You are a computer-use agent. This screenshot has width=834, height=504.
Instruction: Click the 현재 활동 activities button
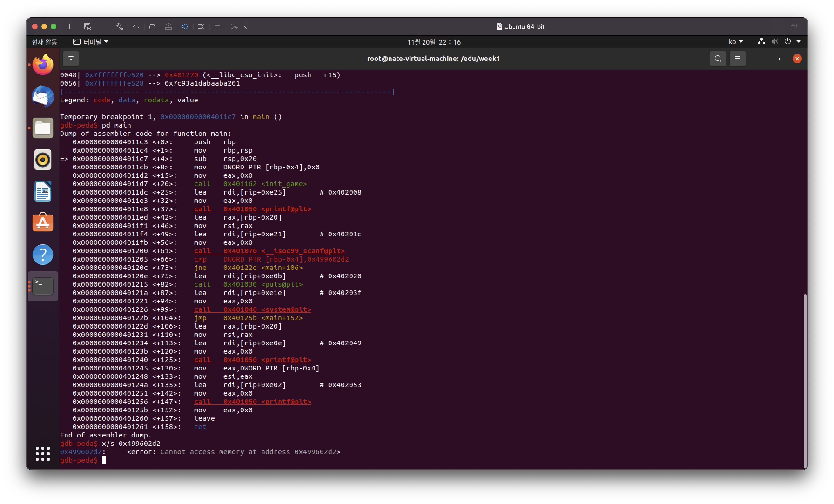point(44,42)
